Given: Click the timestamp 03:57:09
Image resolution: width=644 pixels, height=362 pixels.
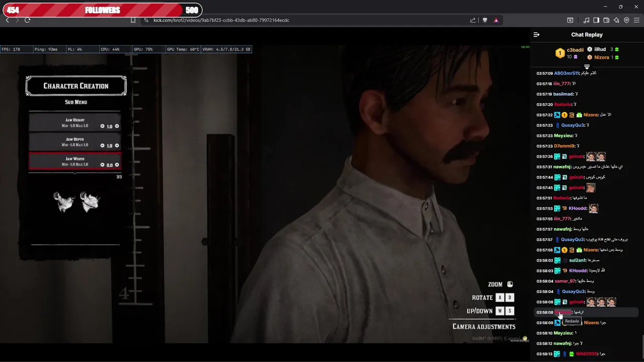Looking at the screenshot, I should tap(544, 73).
